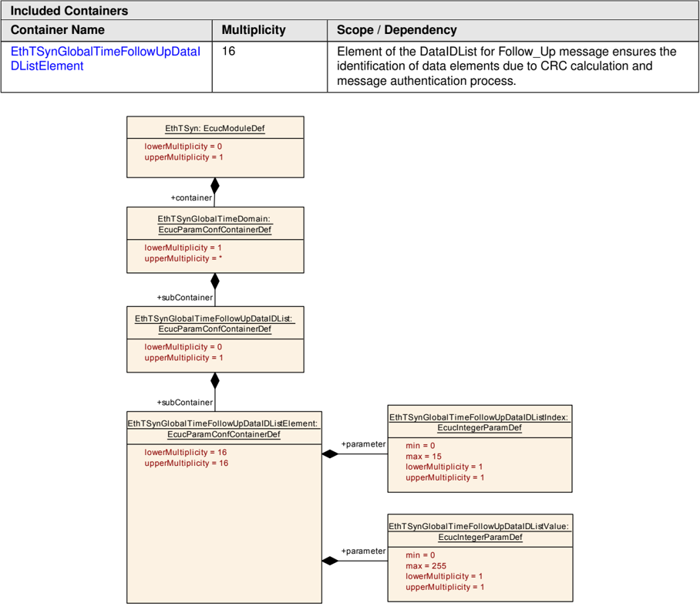Click the "Included Containers" table heading
This screenshot has width=700, height=607.
69,10
